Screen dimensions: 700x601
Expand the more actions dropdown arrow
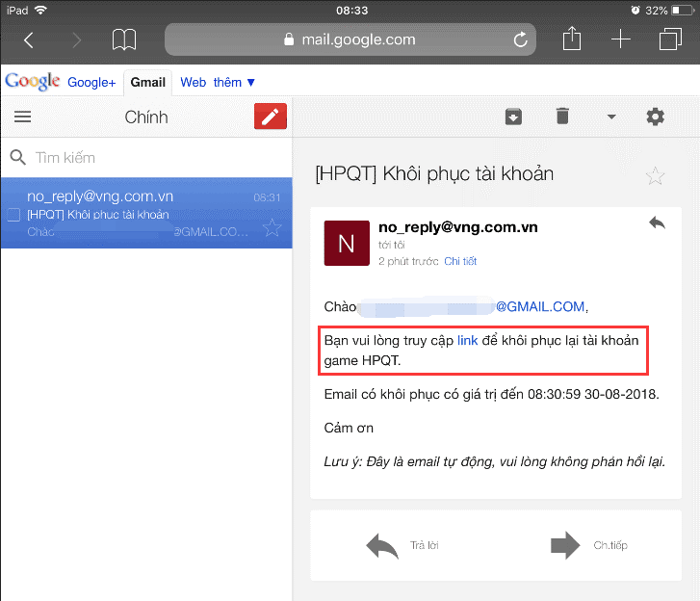[x=610, y=118]
